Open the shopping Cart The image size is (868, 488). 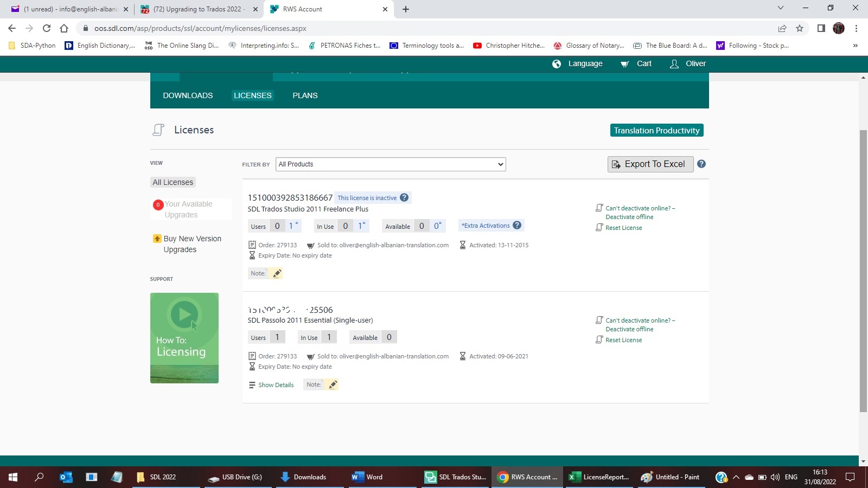[636, 63]
